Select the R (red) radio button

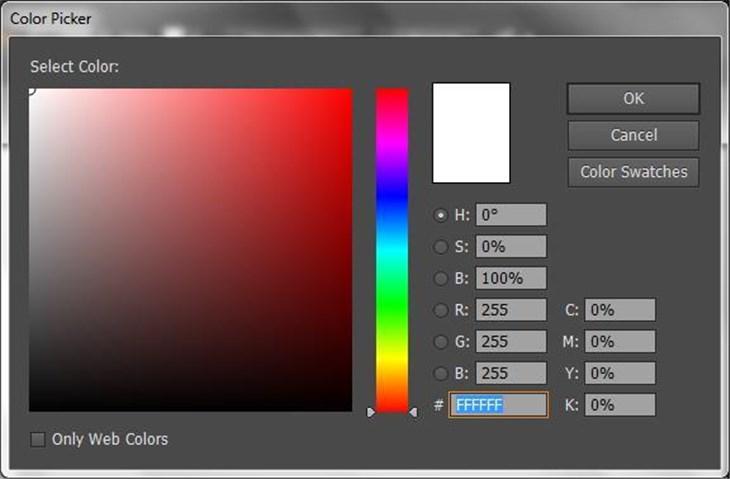pos(440,310)
